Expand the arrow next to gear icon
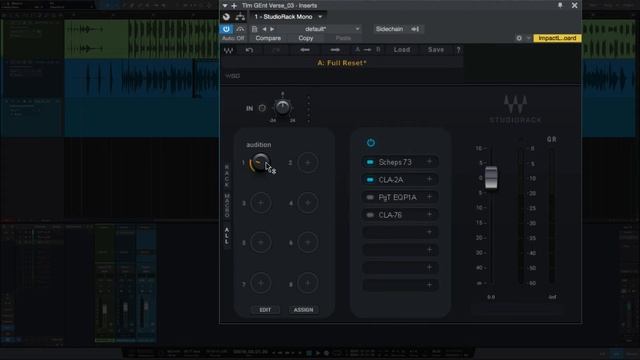 [528, 38]
